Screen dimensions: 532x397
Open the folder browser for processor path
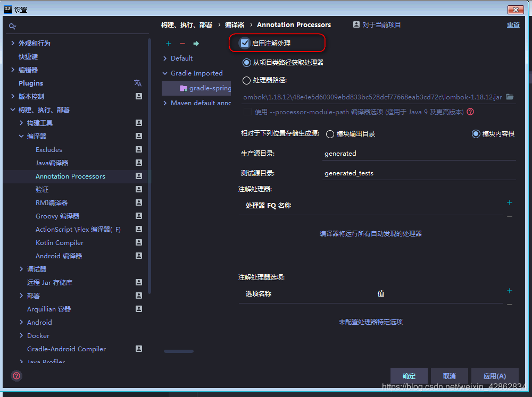509,97
